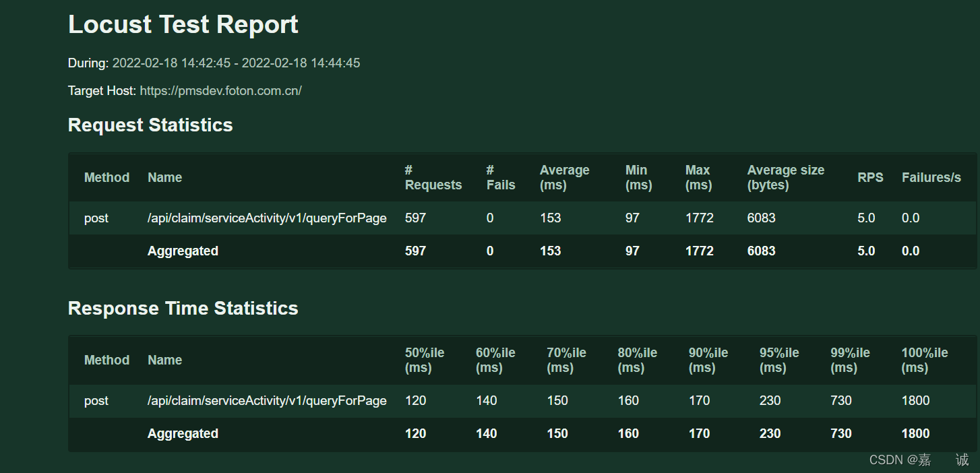Click the RPS column header

coord(870,177)
